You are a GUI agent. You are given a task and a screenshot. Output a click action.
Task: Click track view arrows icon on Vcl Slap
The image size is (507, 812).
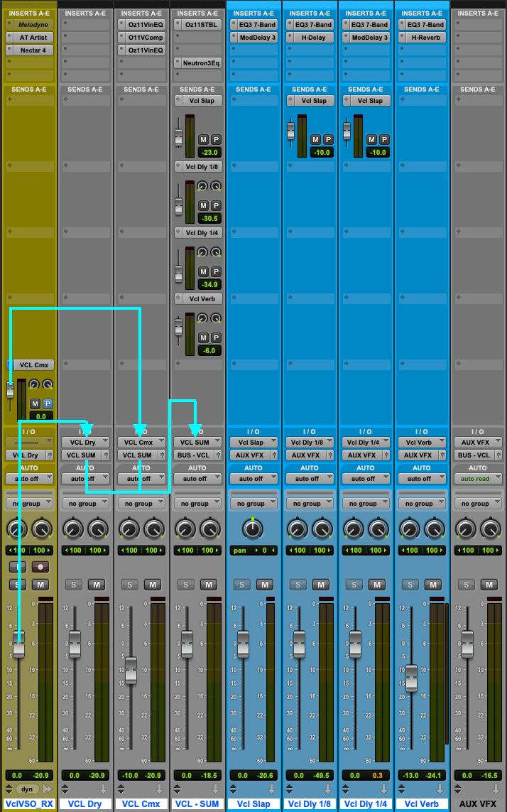[x=233, y=789]
